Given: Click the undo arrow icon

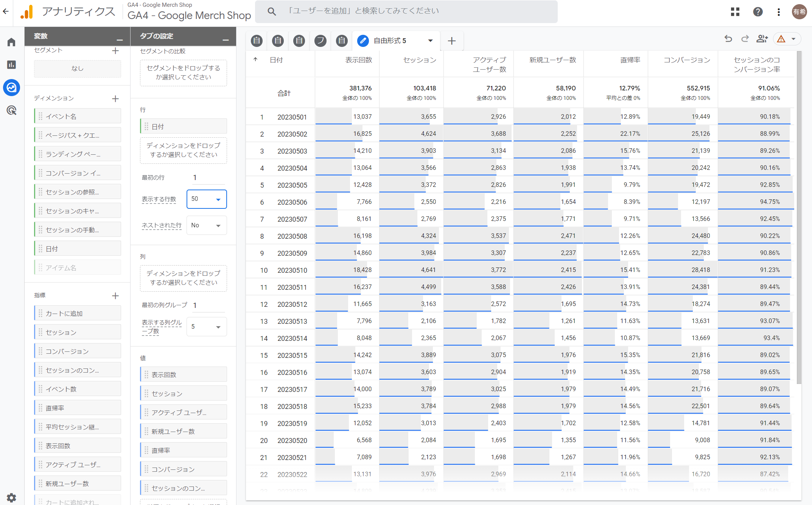Looking at the screenshot, I should coord(728,39).
